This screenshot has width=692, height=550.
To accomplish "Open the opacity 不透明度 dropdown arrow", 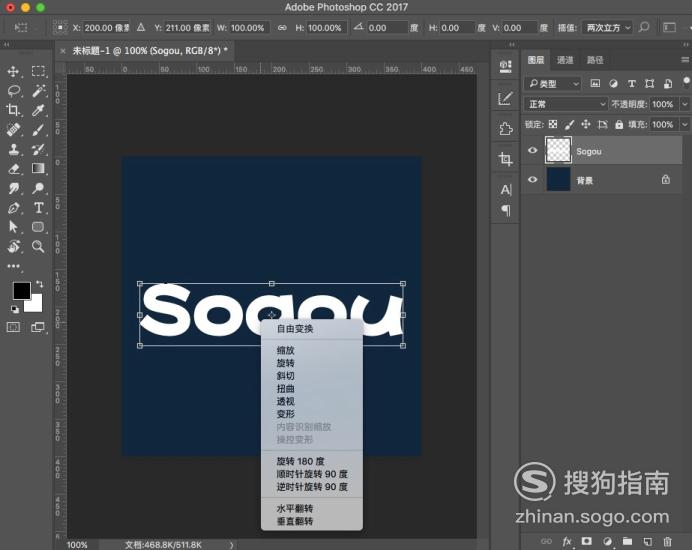I will coord(684,104).
